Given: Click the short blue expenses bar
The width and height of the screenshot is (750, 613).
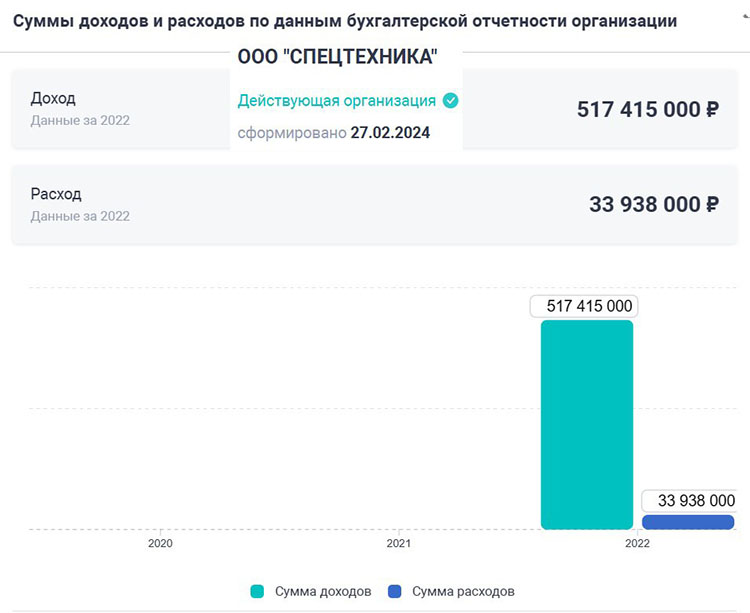Looking at the screenshot, I should tap(688, 522).
